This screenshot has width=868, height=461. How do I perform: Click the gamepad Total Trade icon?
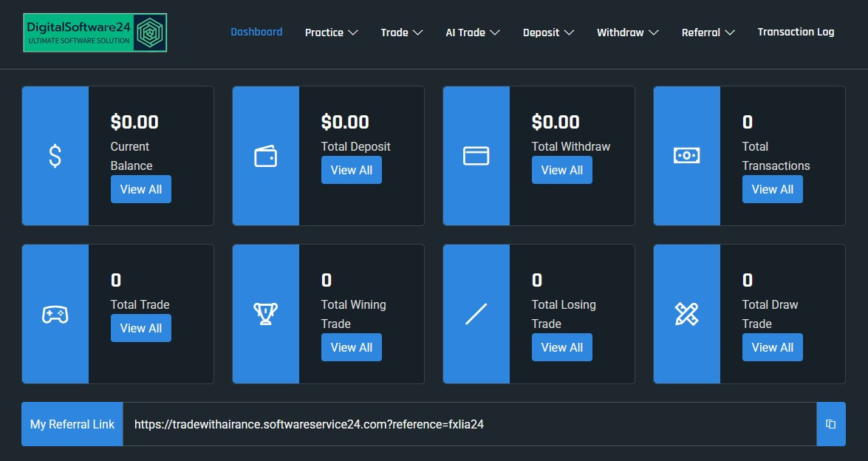pos(55,314)
